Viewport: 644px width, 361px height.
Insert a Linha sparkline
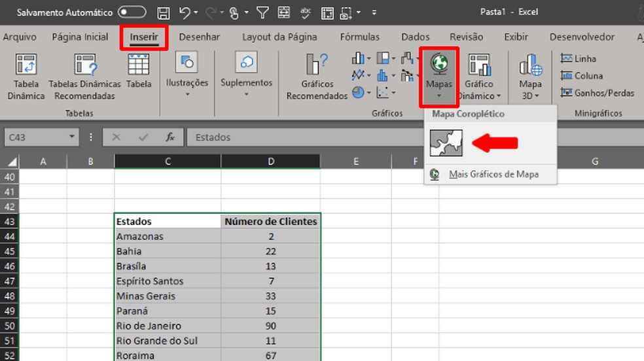pos(579,59)
